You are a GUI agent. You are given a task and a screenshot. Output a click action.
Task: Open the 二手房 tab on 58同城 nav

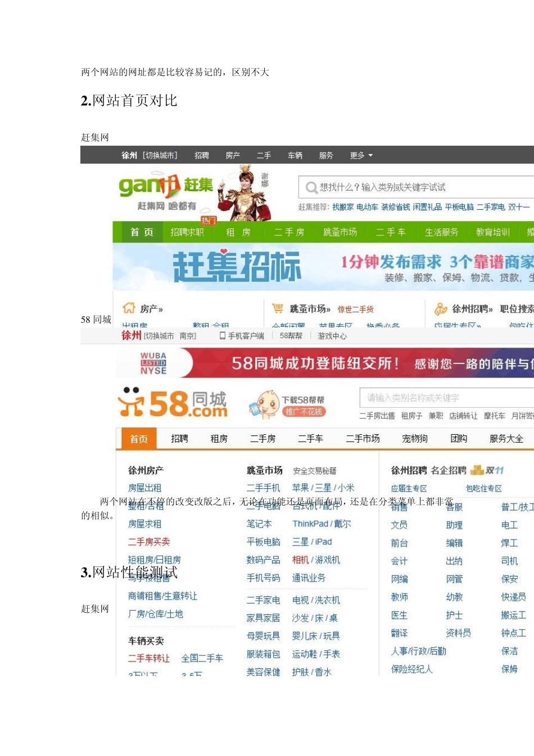tap(263, 439)
